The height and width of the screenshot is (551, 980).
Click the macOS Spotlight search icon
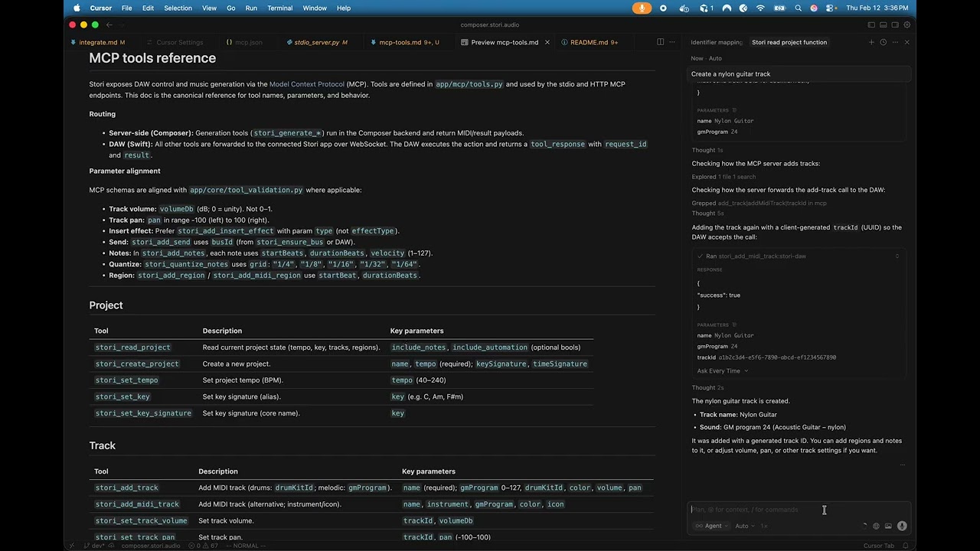(x=798, y=8)
